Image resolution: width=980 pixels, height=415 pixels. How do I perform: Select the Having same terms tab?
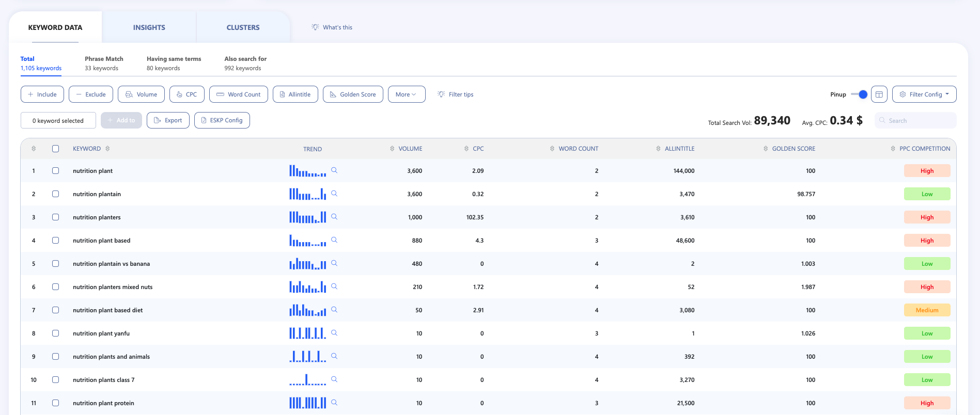(x=174, y=63)
